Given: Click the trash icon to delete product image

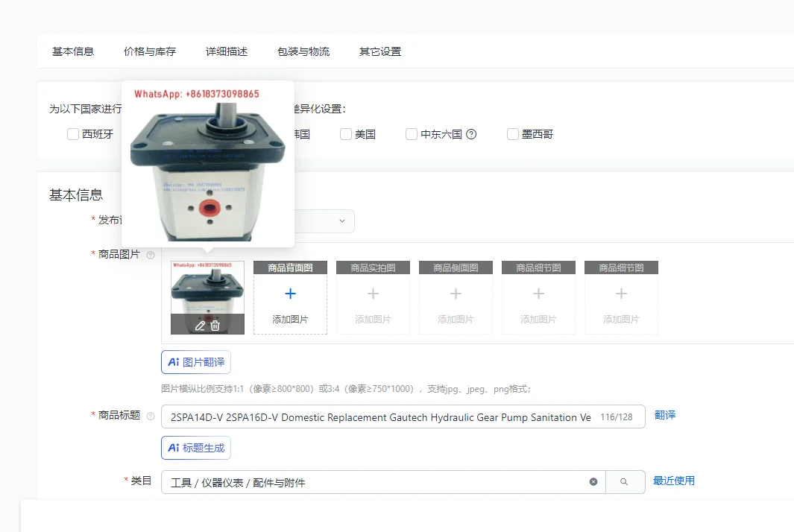Looking at the screenshot, I should [x=215, y=325].
